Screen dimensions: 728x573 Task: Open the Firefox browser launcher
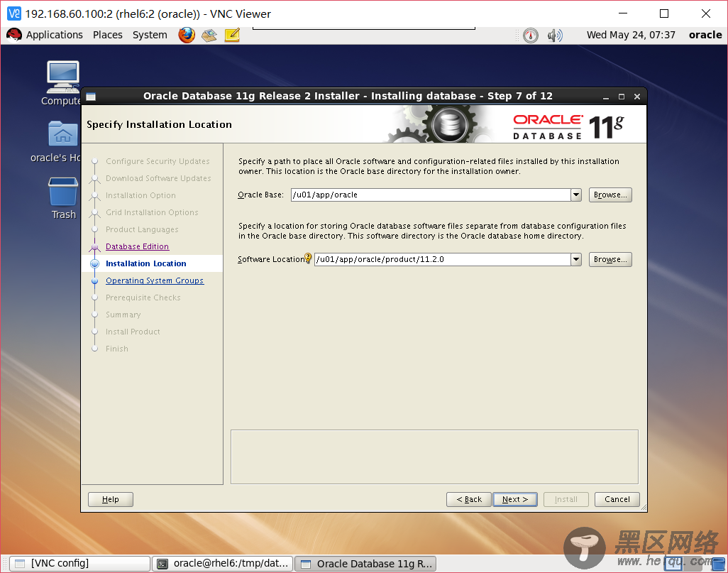point(187,35)
